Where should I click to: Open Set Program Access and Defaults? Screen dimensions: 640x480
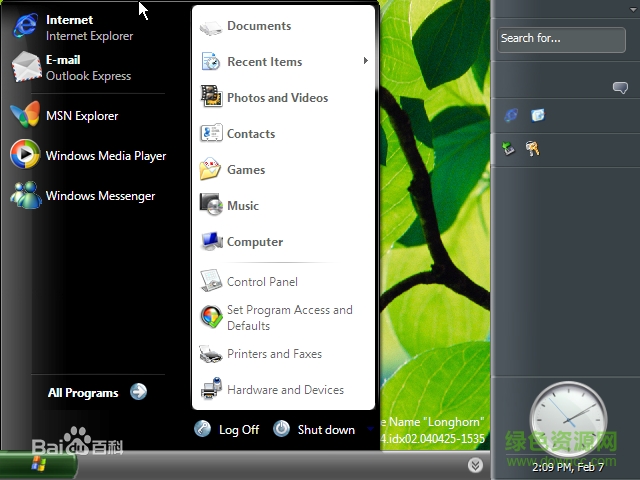pyautogui.click(x=288, y=318)
